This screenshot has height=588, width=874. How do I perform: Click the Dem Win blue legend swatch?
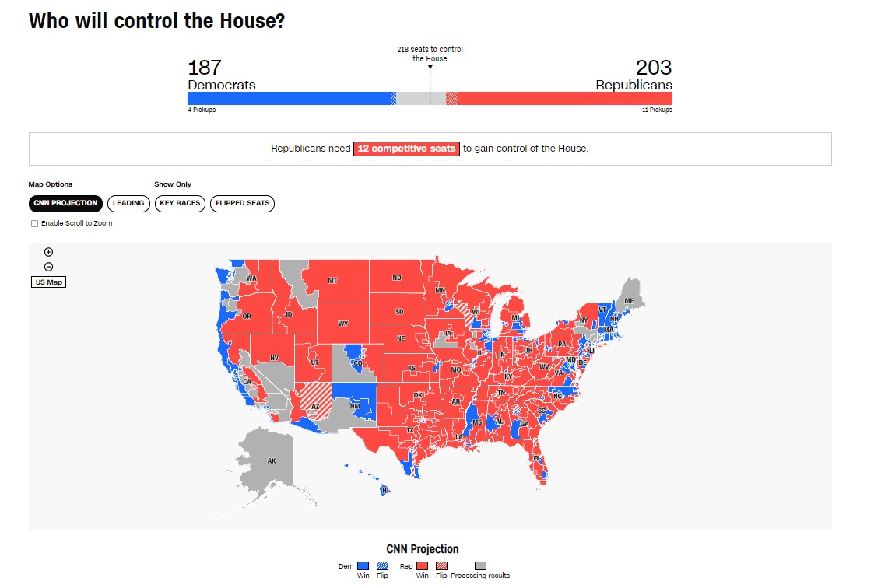(363, 566)
